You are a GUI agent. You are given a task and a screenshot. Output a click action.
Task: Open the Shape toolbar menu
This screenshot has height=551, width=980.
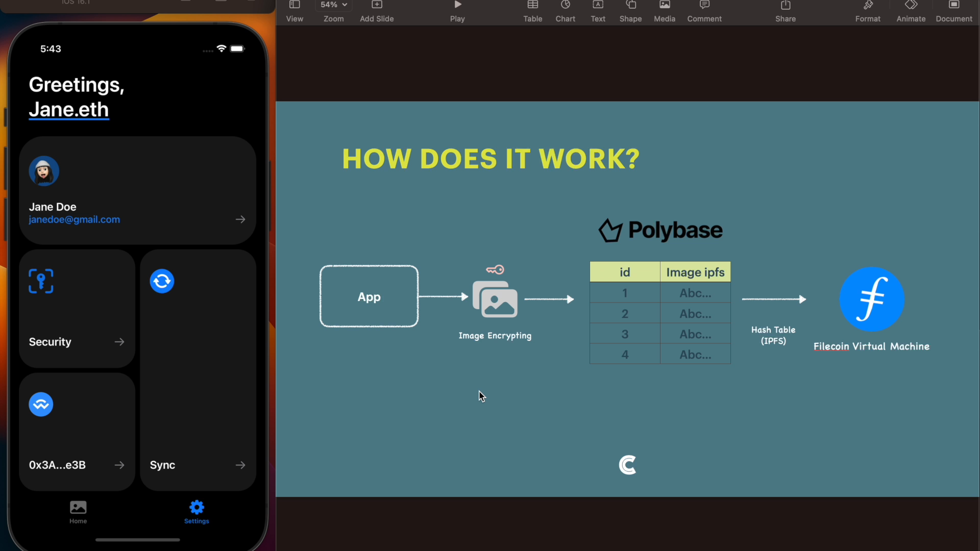630,11
